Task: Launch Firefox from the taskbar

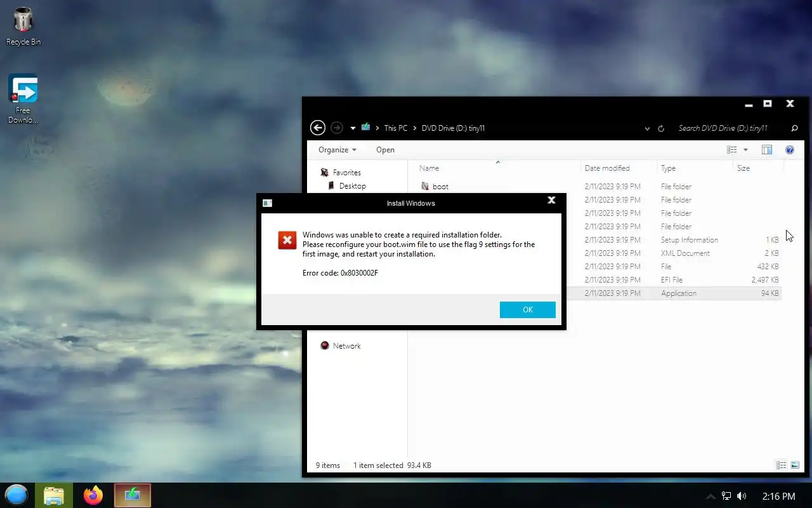Action: coord(93,495)
